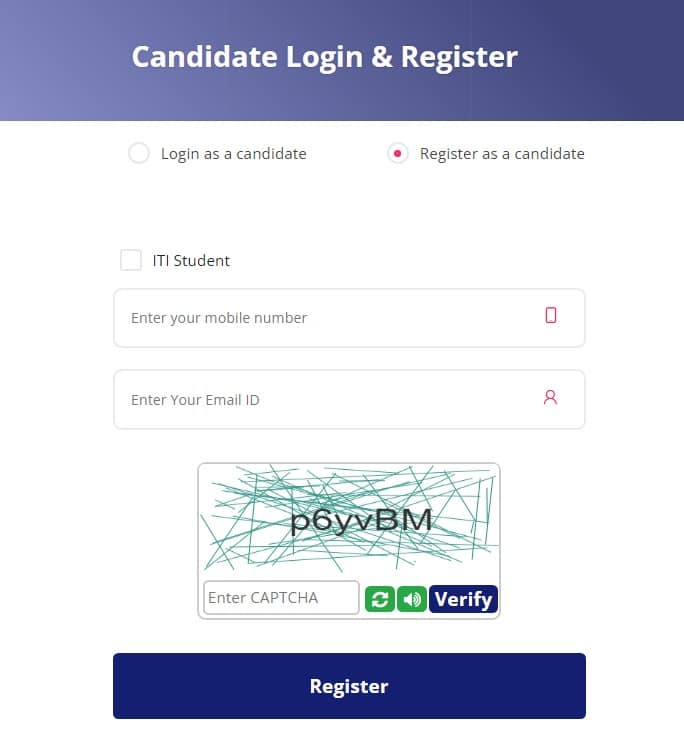This screenshot has width=684, height=738.
Task: Play audio CAPTCHA with the speaker icon
Action: point(412,599)
